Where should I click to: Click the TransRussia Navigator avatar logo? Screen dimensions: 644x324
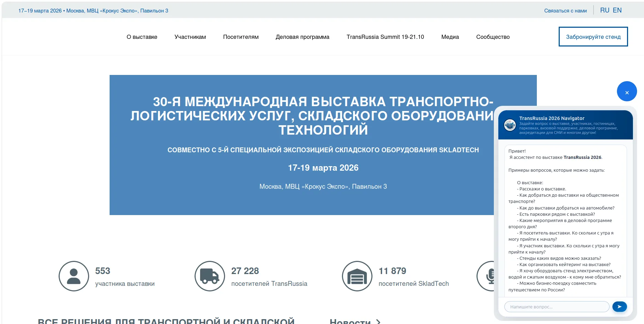click(510, 125)
